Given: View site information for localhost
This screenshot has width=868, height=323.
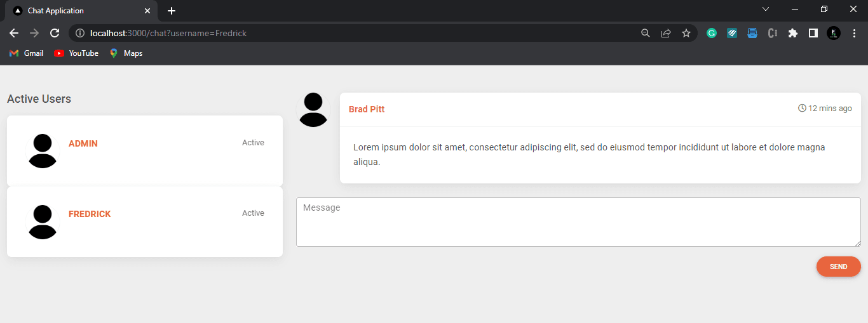Looking at the screenshot, I should (x=80, y=33).
